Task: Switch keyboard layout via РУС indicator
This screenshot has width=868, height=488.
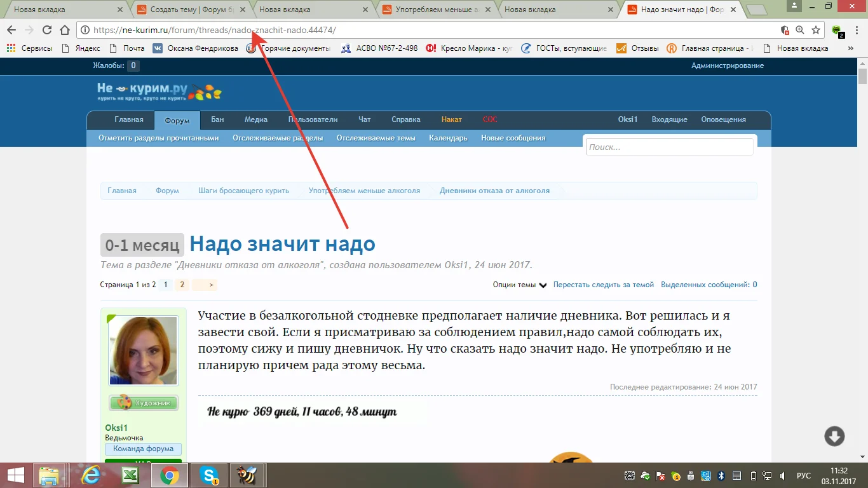Action: [803, 475]
